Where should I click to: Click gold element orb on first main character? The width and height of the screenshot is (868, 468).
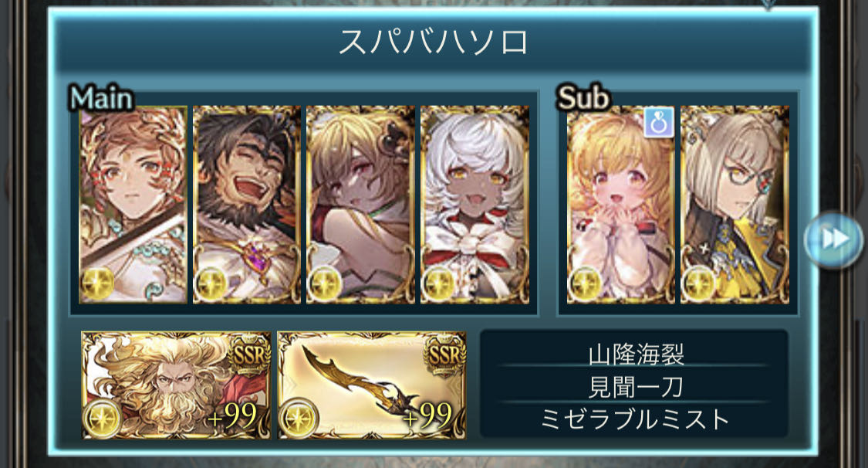pyautogui.click(x=98, y=283)
